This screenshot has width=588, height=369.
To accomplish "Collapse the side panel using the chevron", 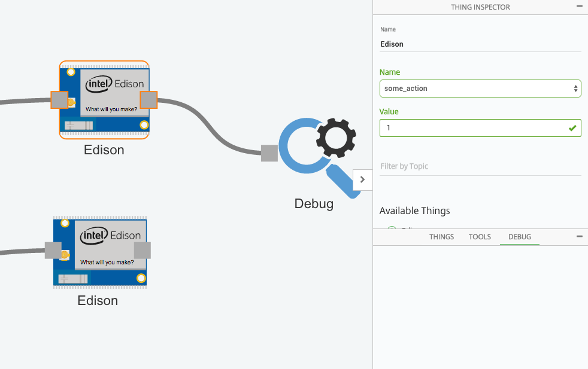I will click(x=363, y=180).
